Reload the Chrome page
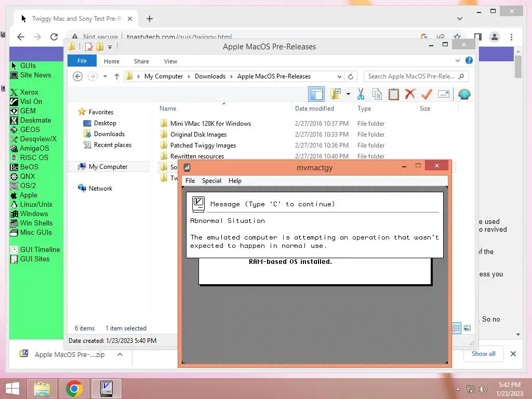Screen dimensions: 532x399 [54, 37]
